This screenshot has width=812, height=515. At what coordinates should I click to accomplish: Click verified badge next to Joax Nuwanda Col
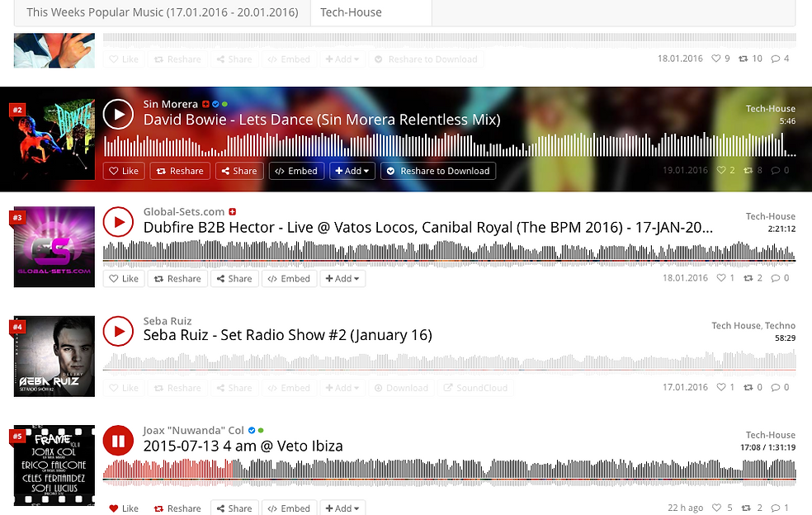click(252, 431)
